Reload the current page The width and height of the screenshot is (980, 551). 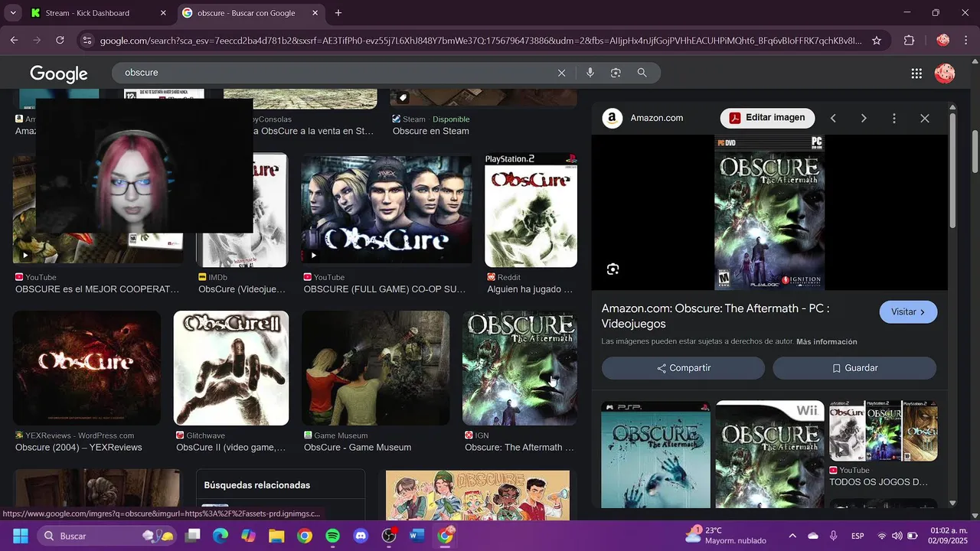click(60, 41)
